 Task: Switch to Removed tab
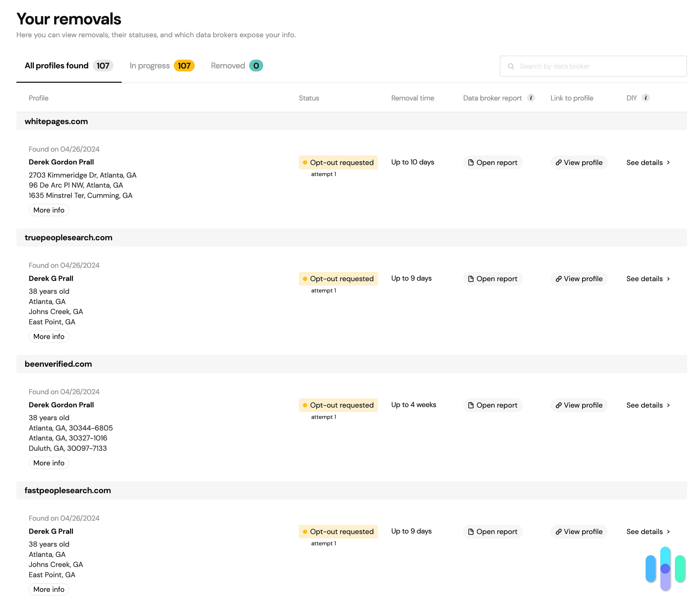(237, 66)
